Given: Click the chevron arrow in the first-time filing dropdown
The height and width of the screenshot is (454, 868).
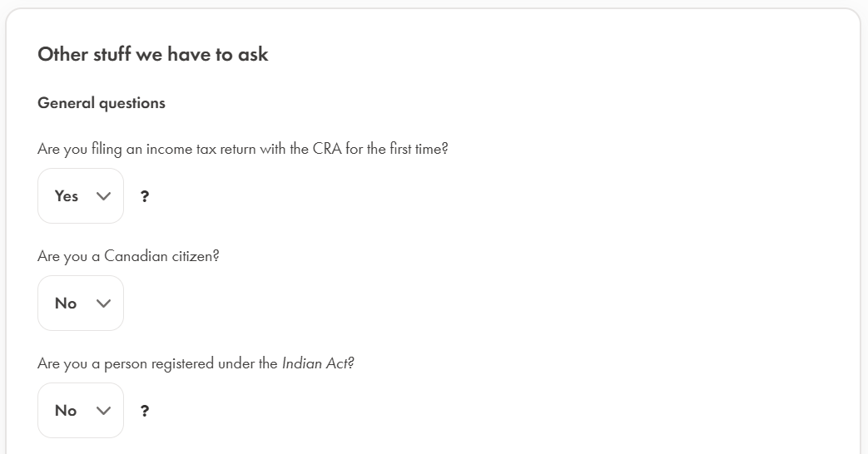Looking at the screenshot, I should pos(103,196).
